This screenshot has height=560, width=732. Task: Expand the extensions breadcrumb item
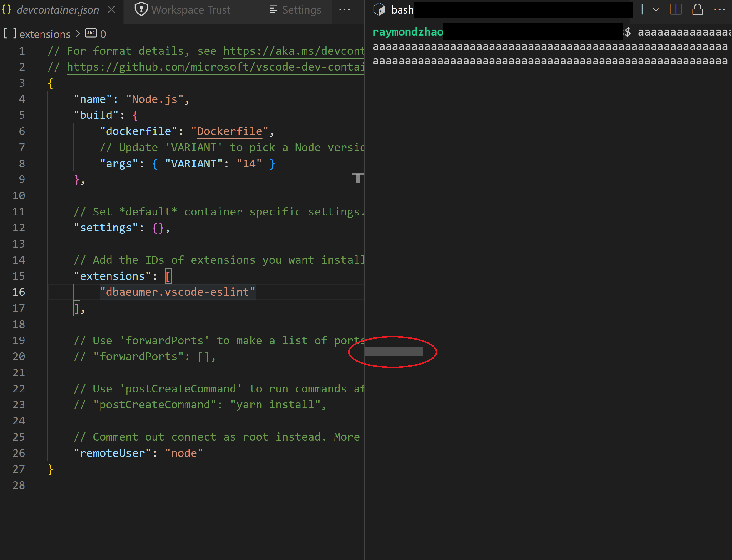click(45, 33)
